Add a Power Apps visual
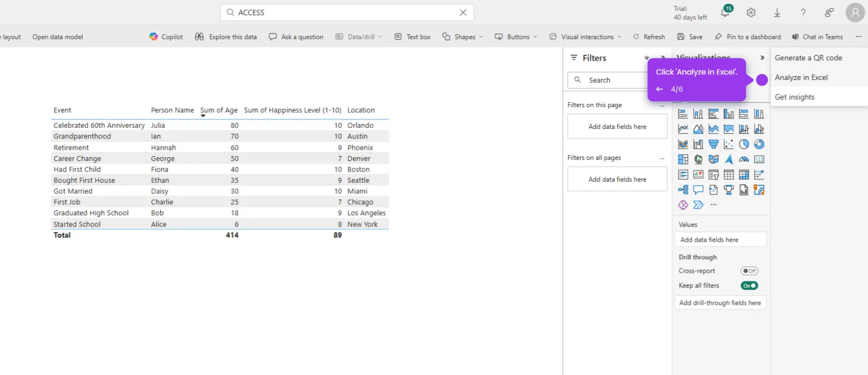 [683, 205]
